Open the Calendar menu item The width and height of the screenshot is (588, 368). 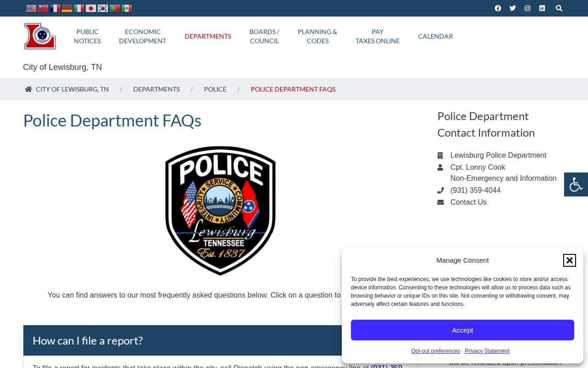pyautogui.click(x=435, y=36)
